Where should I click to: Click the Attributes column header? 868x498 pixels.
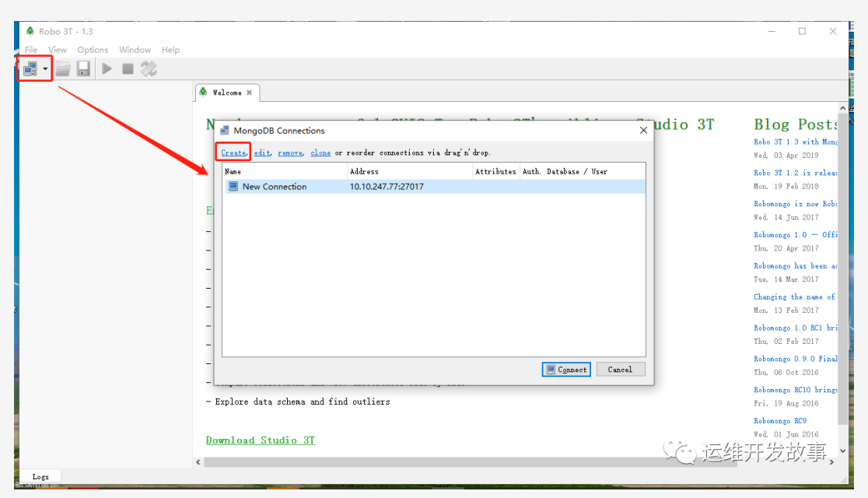[496, 172]
